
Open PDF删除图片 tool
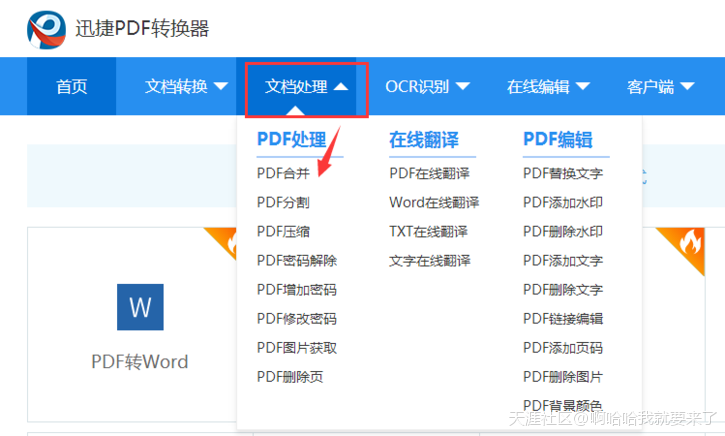click(x=563, y=377)
